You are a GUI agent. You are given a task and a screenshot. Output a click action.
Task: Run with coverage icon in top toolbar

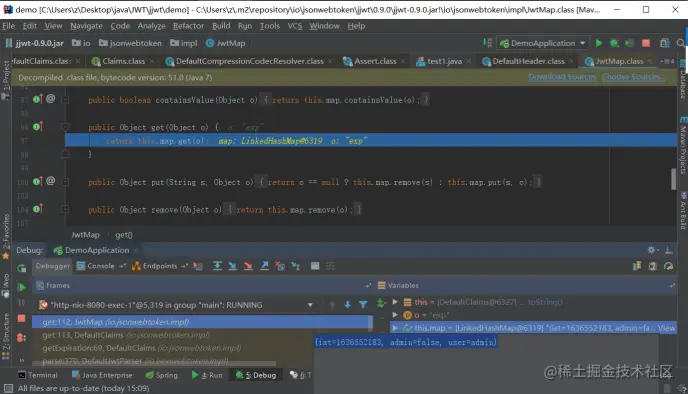pos(630,43)
